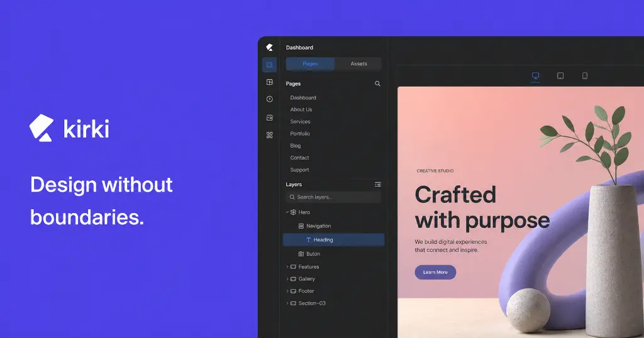Switch to mobile preview icon

(x=585, y=75)
